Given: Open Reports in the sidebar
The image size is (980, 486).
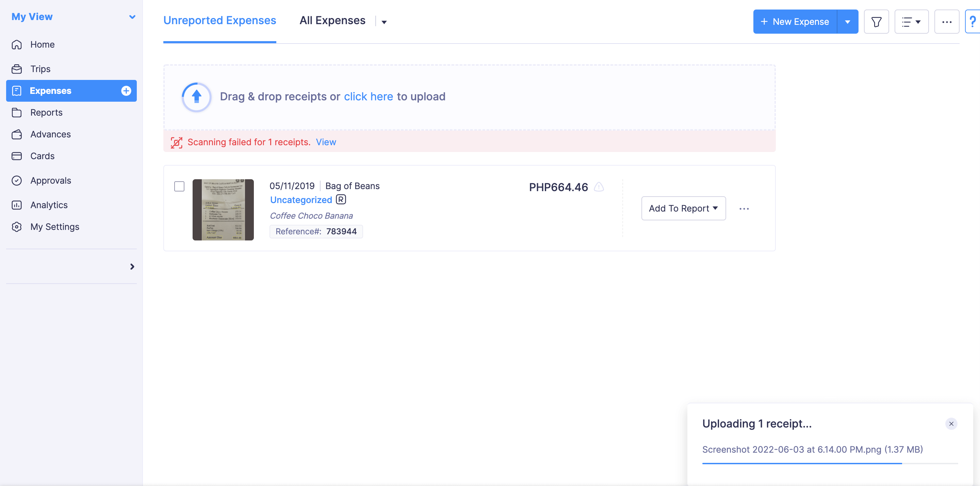Looking at the screenshot, I should [46, 113].
